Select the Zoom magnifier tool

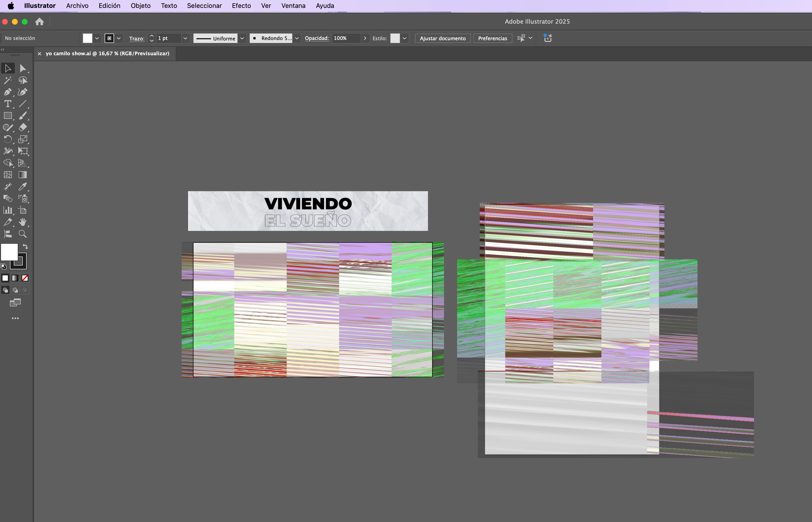(23, 234)
